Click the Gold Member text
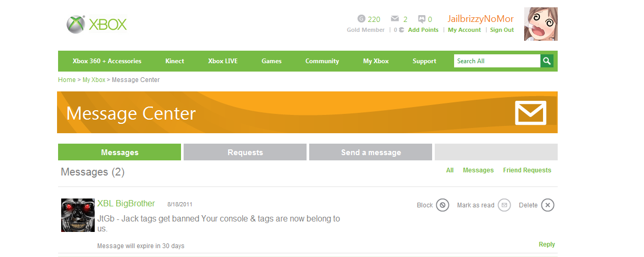This screenshot has height=257, width=644. (366, 30)
